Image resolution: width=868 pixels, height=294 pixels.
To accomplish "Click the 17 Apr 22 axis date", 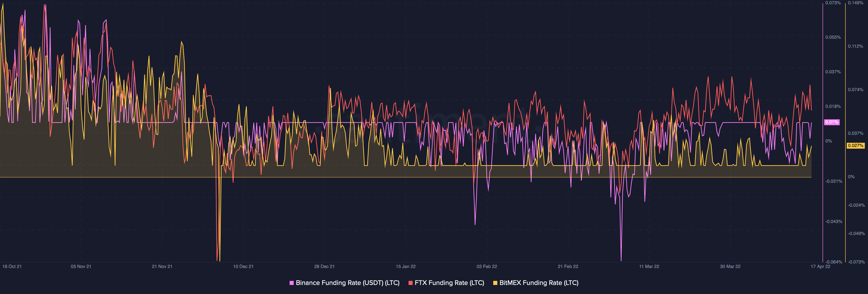I will (821, 266).
